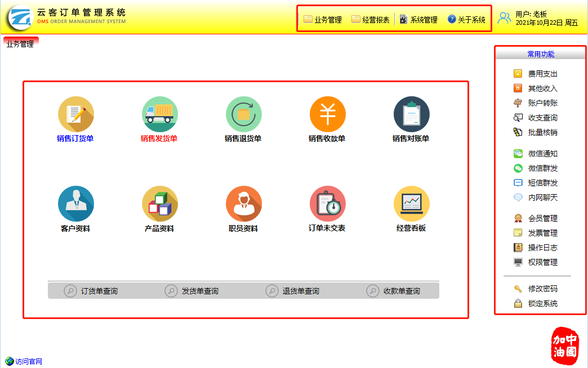The image size is (588, 368).
Task: Click the 订货单查询 button
Action: point(91,291)
